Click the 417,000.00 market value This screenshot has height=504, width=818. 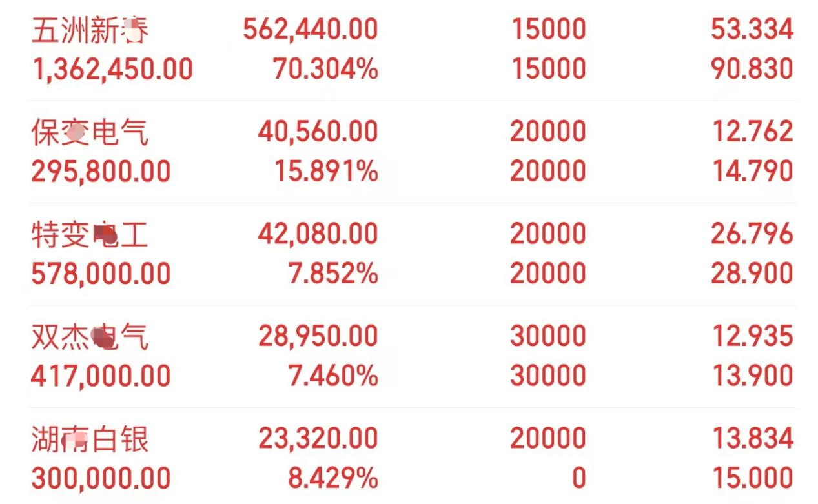point(101,376)
